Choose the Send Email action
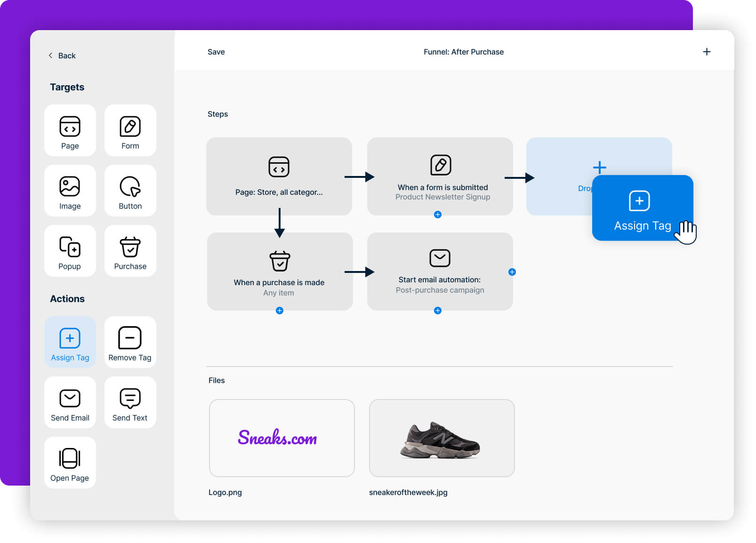 (70, 402)
